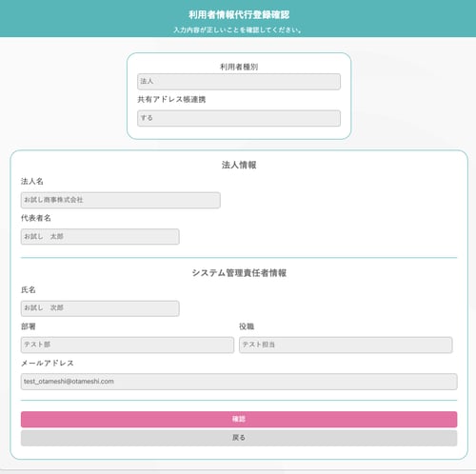
Task: Click the 法人名 label text
Action: click(x=32, y=182)
